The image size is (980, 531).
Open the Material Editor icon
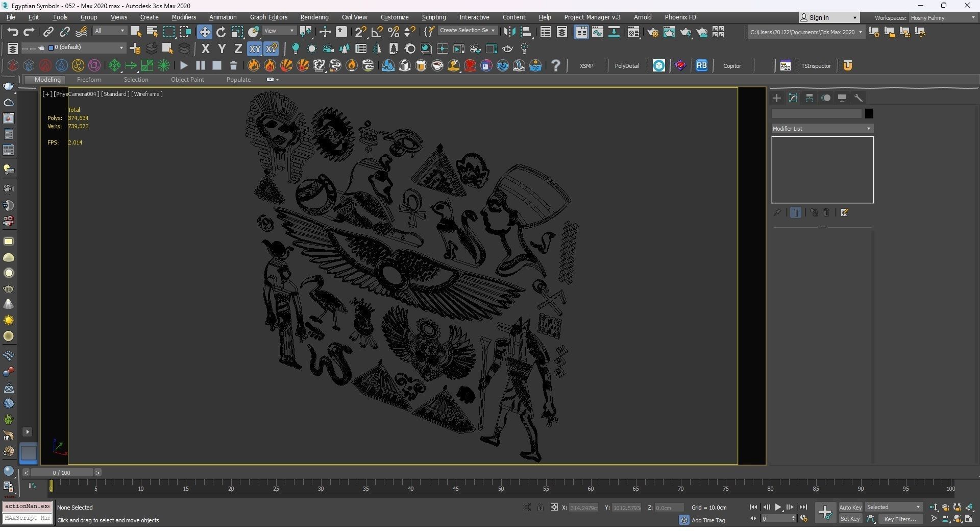click(x=633, y=32)
